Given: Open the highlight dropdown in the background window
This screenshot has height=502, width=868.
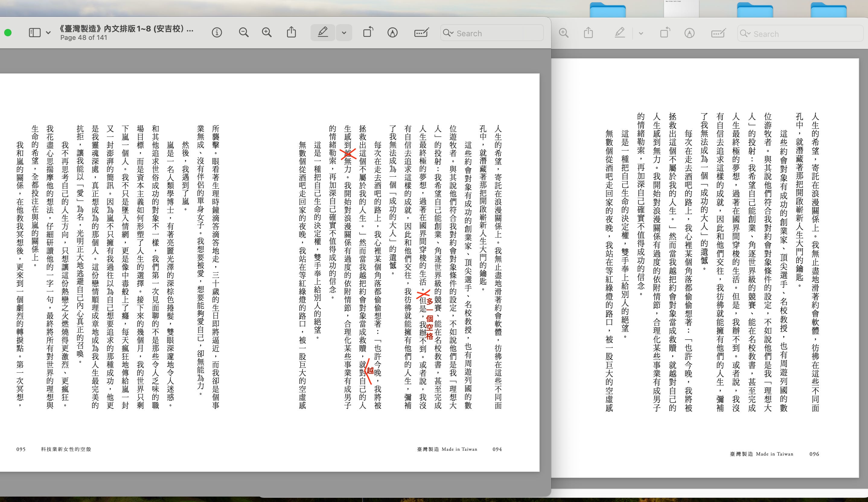Looking at the screenshot, I should pyautogui.click(x=641, y=34).
